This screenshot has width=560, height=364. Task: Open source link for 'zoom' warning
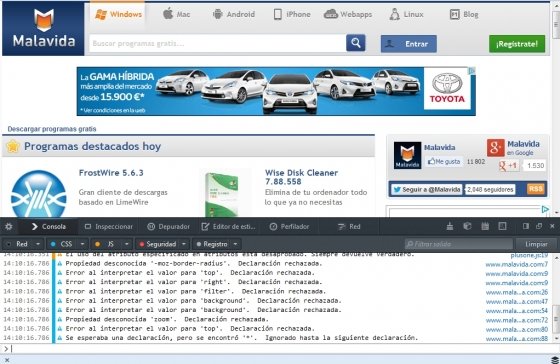tap(516, 320)
